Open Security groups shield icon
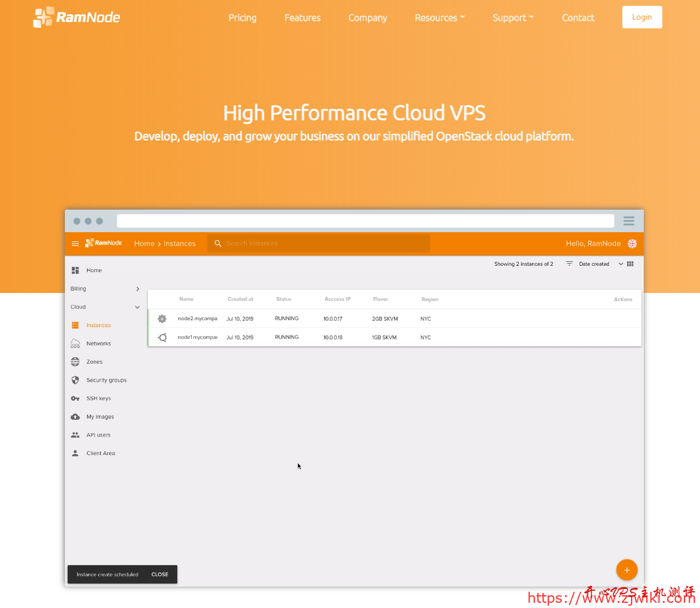The height and width of the screenshot is (608, 700). click(x=75, y=380)
